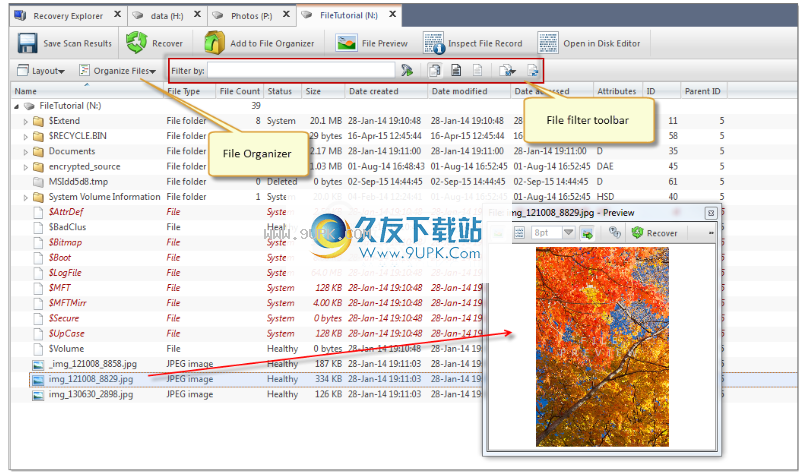Select the $UpCase file
799x473 pixels.
coord(66,334)
